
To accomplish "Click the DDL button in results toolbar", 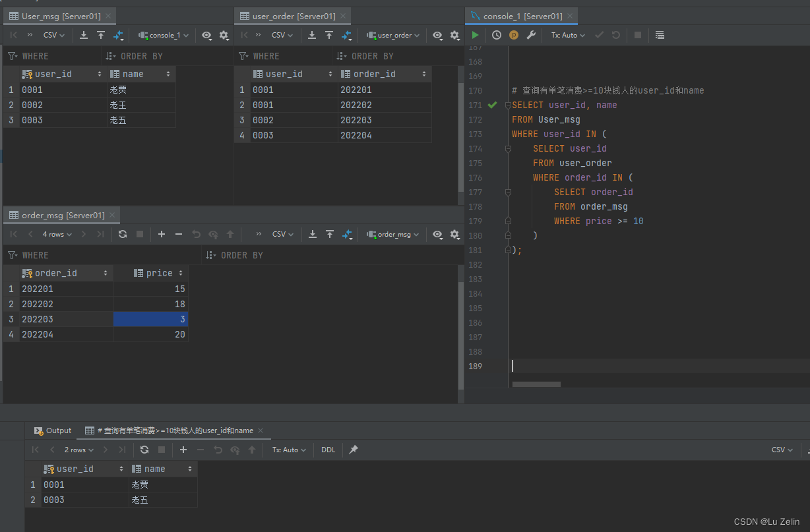I will 328,450.
